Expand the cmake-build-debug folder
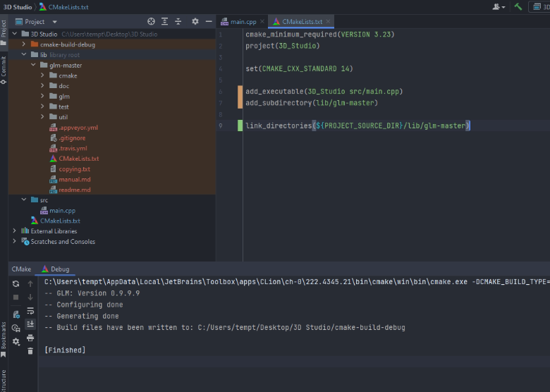 (23, 44)
